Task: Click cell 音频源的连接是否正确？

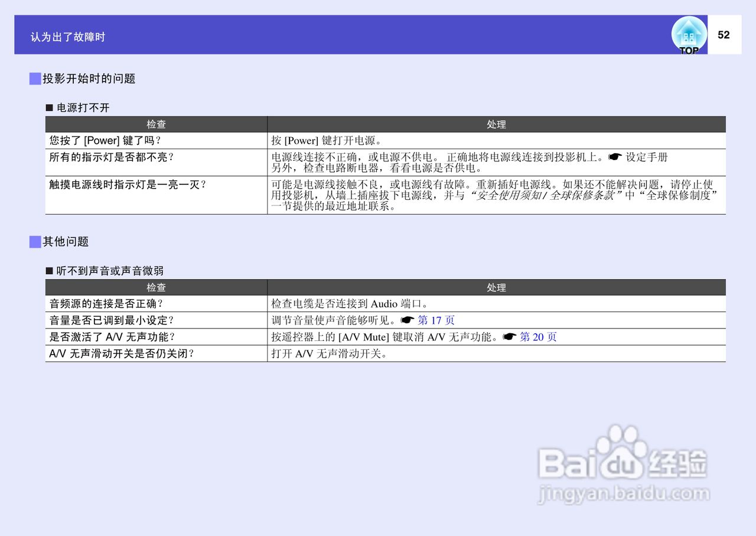Action: tap(157, 304)
